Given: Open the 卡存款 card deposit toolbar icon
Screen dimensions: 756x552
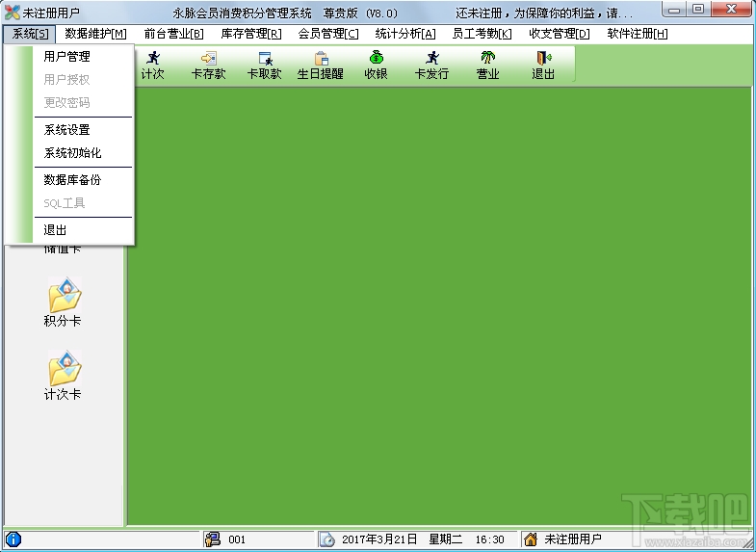Looking at the screenshot, I should (x=209, y=58).
